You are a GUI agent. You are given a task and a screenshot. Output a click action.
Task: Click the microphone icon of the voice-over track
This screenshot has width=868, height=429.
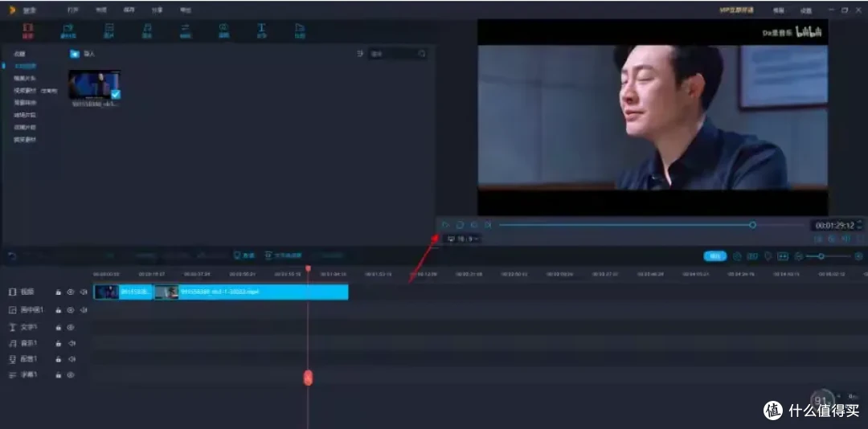pyautogui.click(x=13, y=358)
